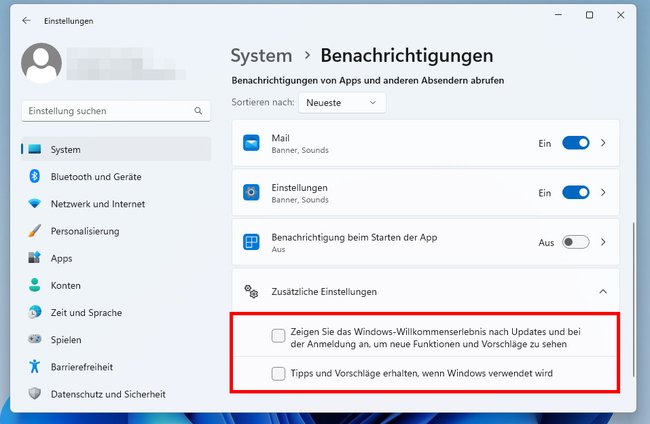
Task: Click the Barrierefreiheit accessibility icon
Action: [35, 366]
